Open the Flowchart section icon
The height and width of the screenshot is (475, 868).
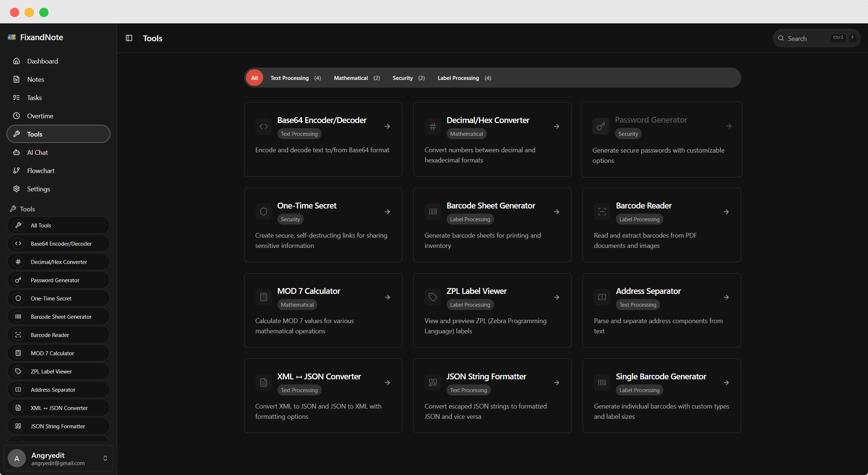pyautogui.click(x=17, y=171)
